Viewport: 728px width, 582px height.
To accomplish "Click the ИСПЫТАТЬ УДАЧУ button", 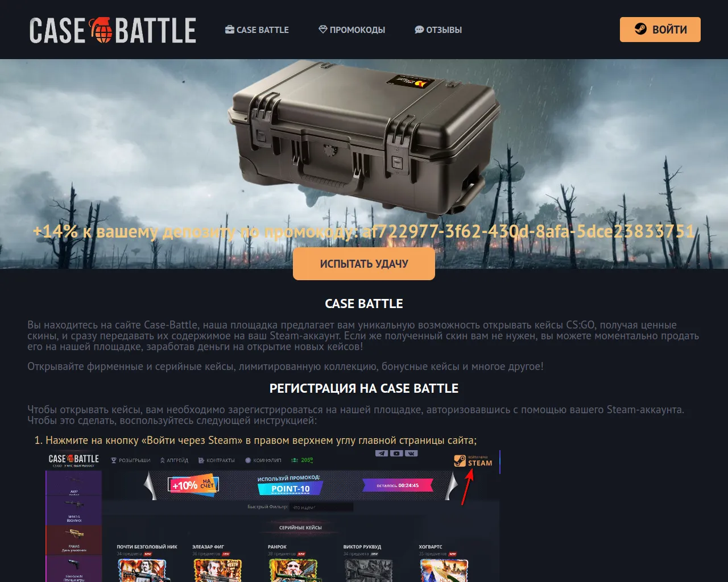I will tap(364, 264).
